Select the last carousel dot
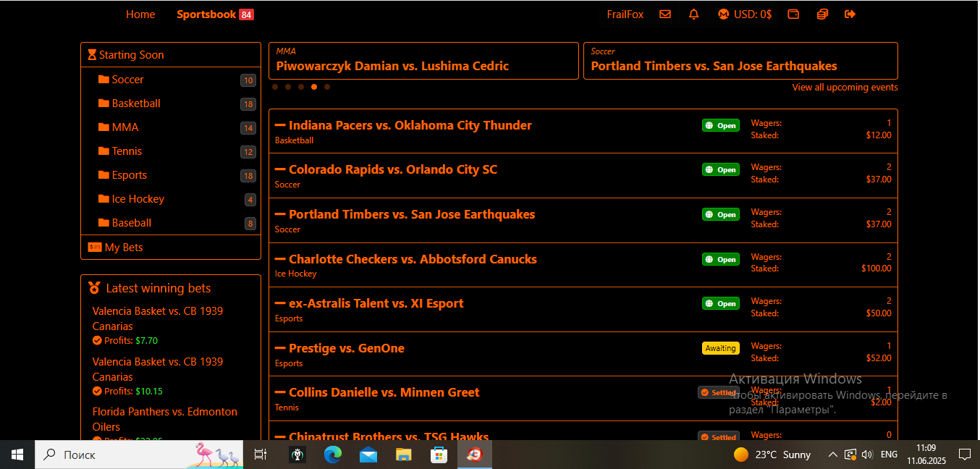This screenshot has width=980, height=469. (x=327, y=87)
